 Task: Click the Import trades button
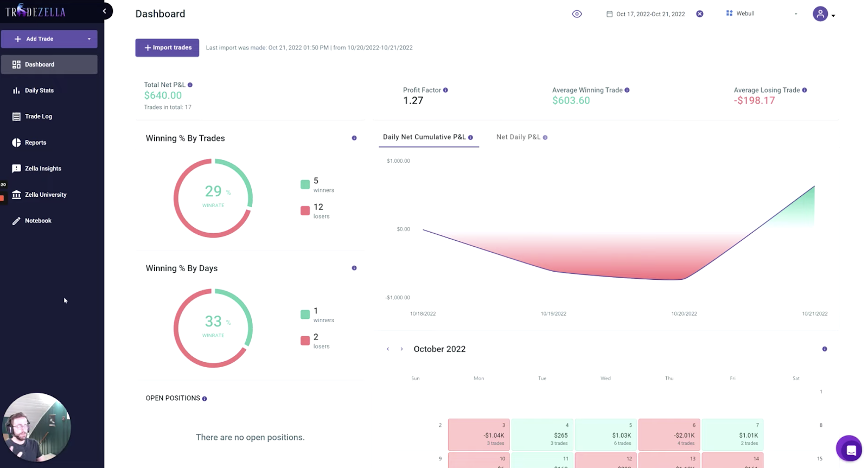tap(167, 47)
